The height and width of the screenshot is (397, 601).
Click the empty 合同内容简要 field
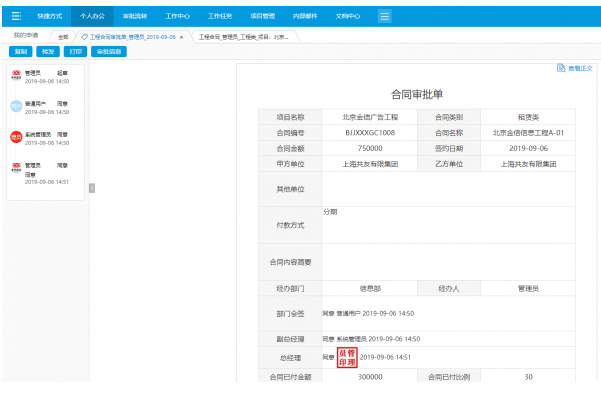tap(448, 262)
